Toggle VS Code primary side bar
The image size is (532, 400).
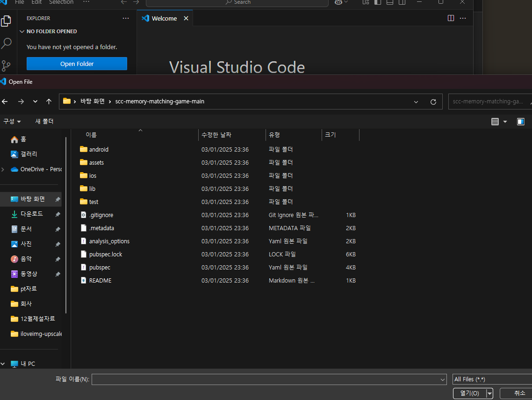pos(378,2)
